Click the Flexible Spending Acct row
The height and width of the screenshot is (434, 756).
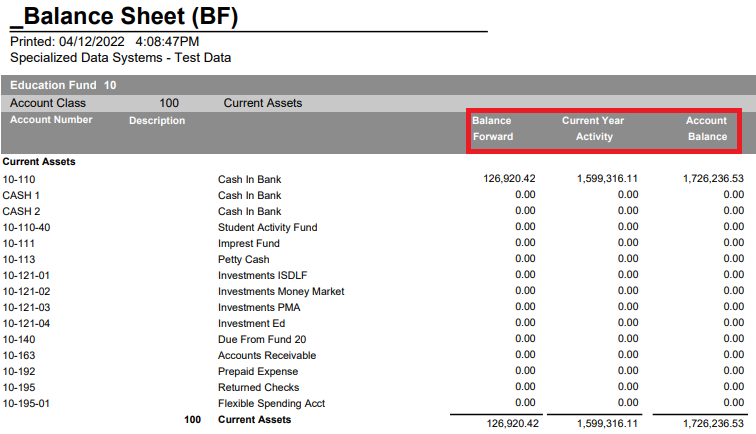[x=271, y=403]
